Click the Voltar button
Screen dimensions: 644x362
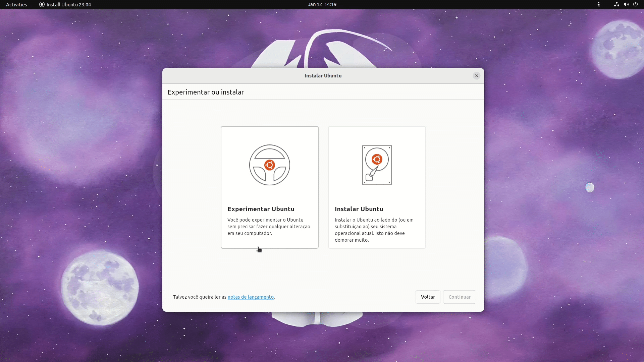click(x=428, y=297)
